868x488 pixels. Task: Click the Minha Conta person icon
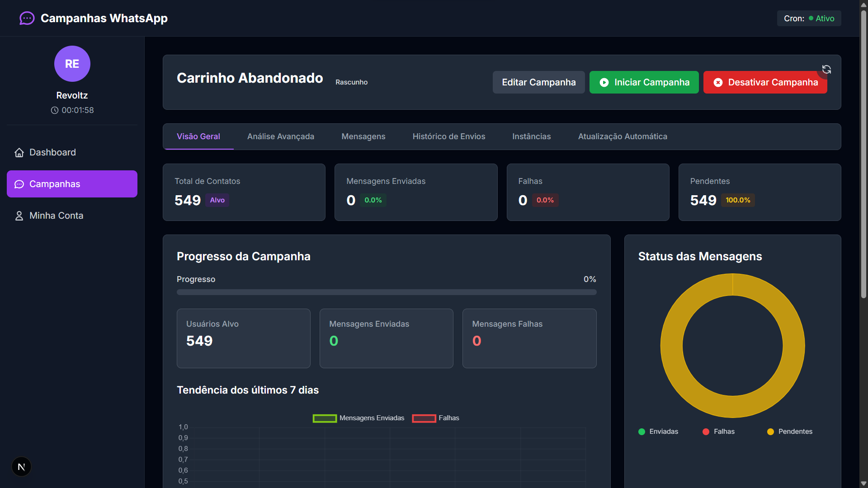point(19,216)
